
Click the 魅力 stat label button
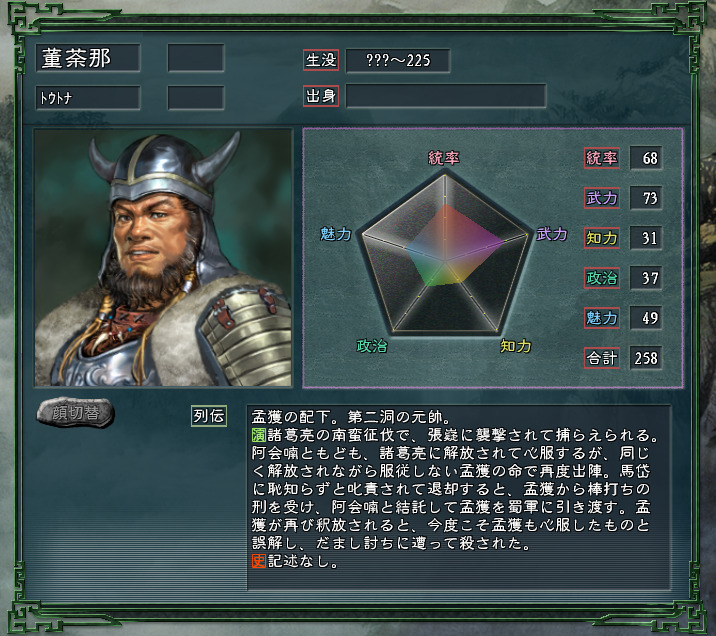click(602, 318)
